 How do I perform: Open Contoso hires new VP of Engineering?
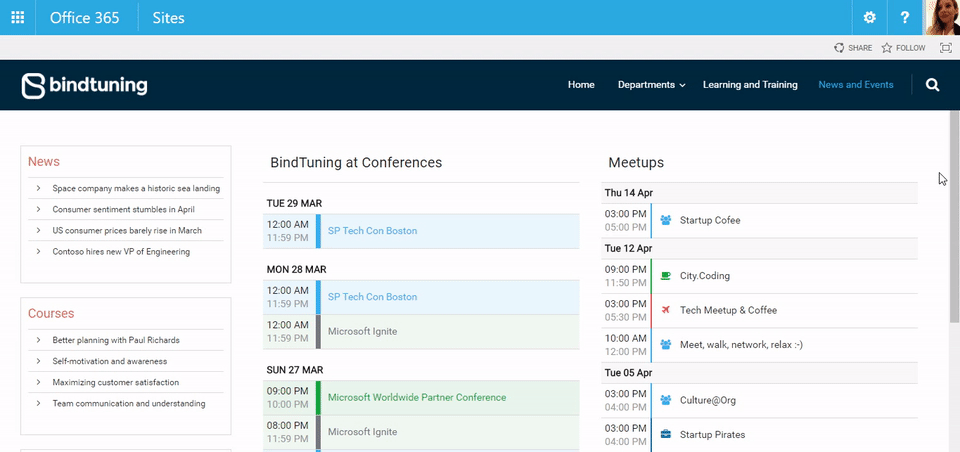coord(121,251)
